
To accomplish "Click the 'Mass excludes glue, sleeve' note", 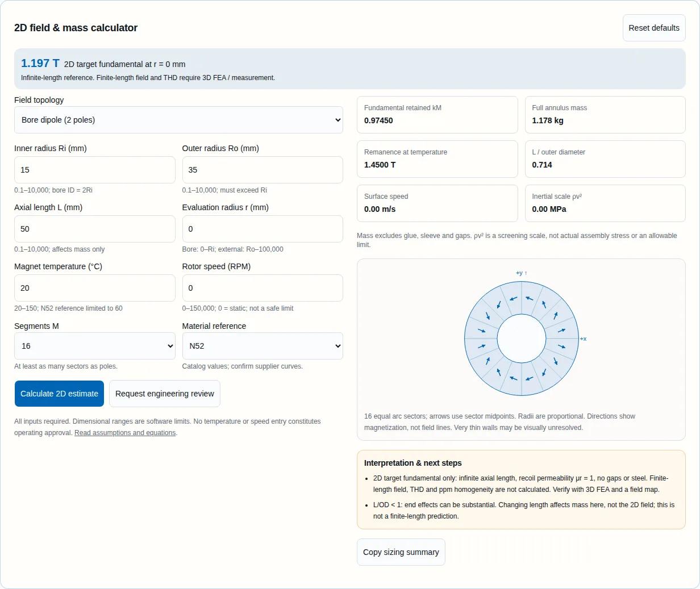I will 517,240.
